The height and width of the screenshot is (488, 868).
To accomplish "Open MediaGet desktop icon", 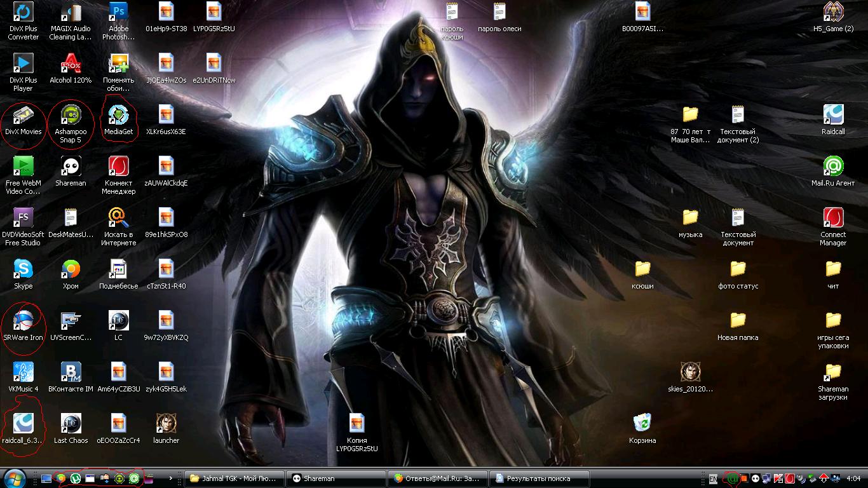I will (x=118, y=120).
